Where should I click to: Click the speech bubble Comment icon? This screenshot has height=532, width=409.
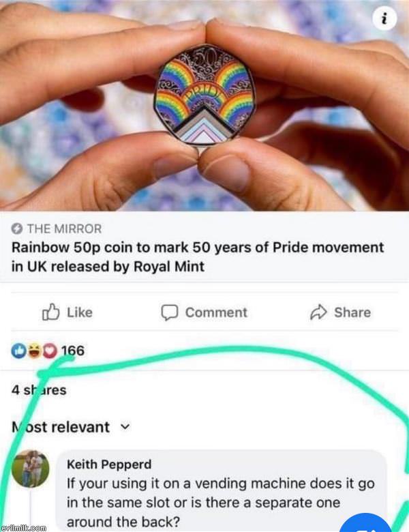click(x=169, y=312)
